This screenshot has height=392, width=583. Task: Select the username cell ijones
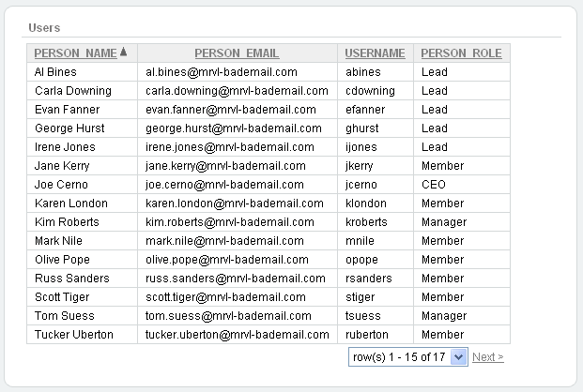coord(362,147)
